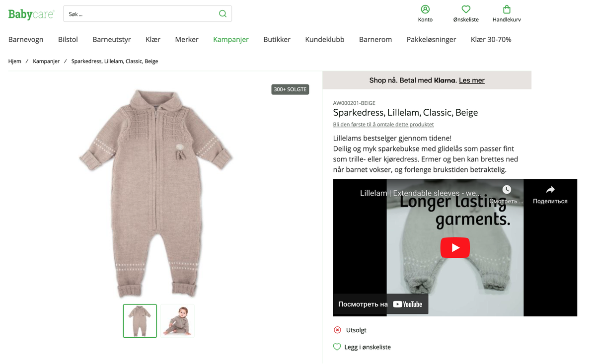Viewport: 596px width, 364px height.
Task: Click the 300+ SOLGTE badge
Action: [290, 89]
